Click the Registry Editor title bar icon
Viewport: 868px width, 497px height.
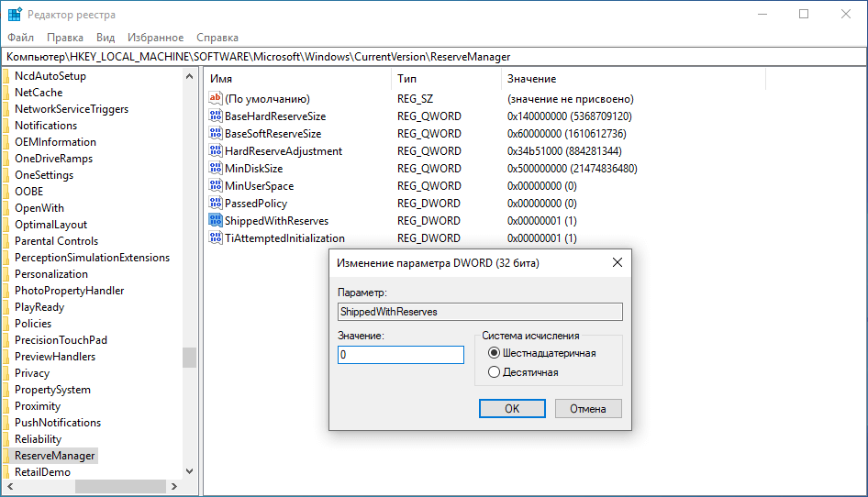coord(15,15)
